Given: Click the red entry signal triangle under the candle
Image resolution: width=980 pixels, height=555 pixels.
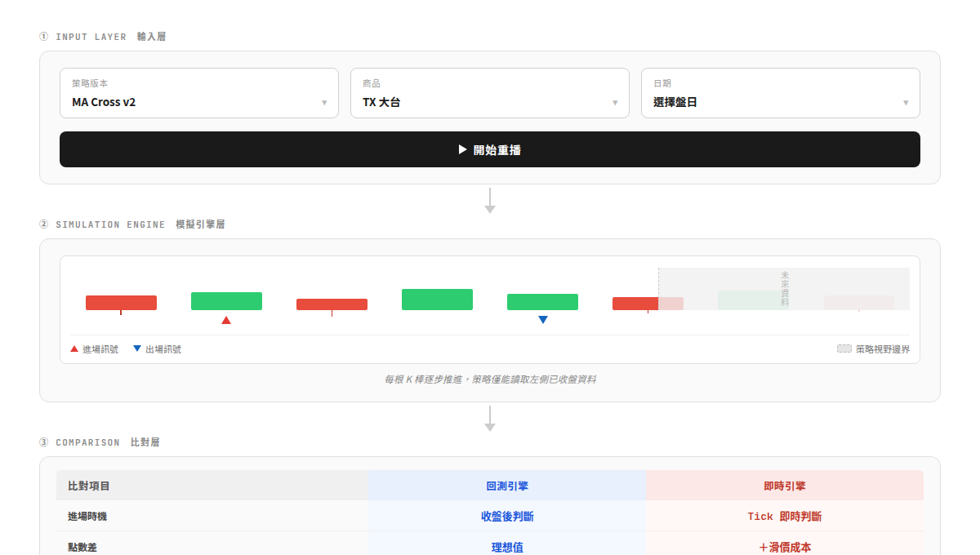Looking at the screenshot, I should tap(226, 320).
